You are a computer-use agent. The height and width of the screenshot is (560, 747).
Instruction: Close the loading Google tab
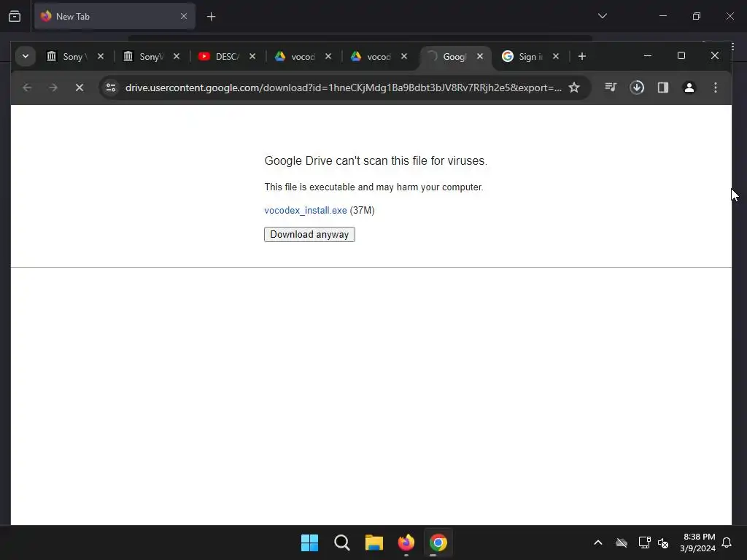480,56
